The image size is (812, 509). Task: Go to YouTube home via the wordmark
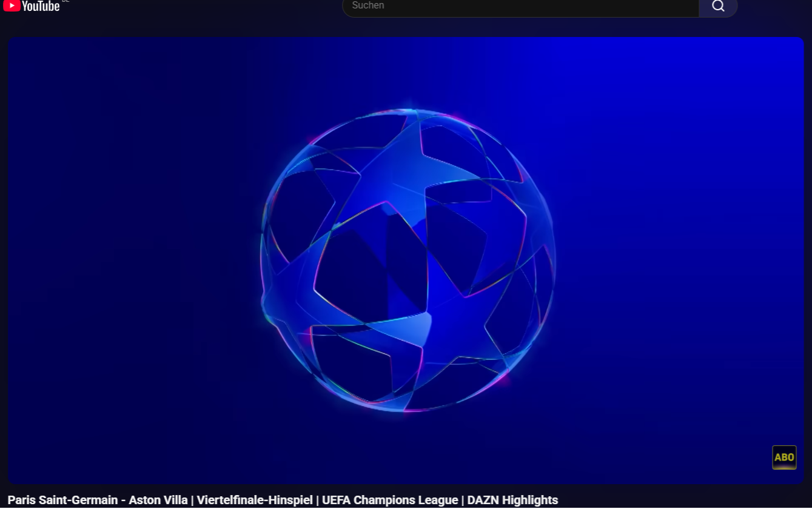(41, 6)
